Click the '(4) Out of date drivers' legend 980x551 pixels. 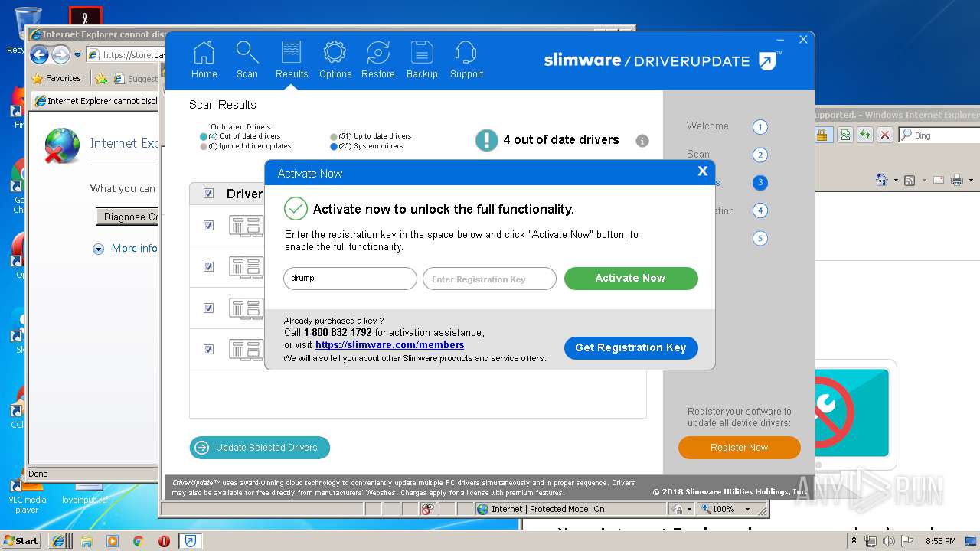240,136
